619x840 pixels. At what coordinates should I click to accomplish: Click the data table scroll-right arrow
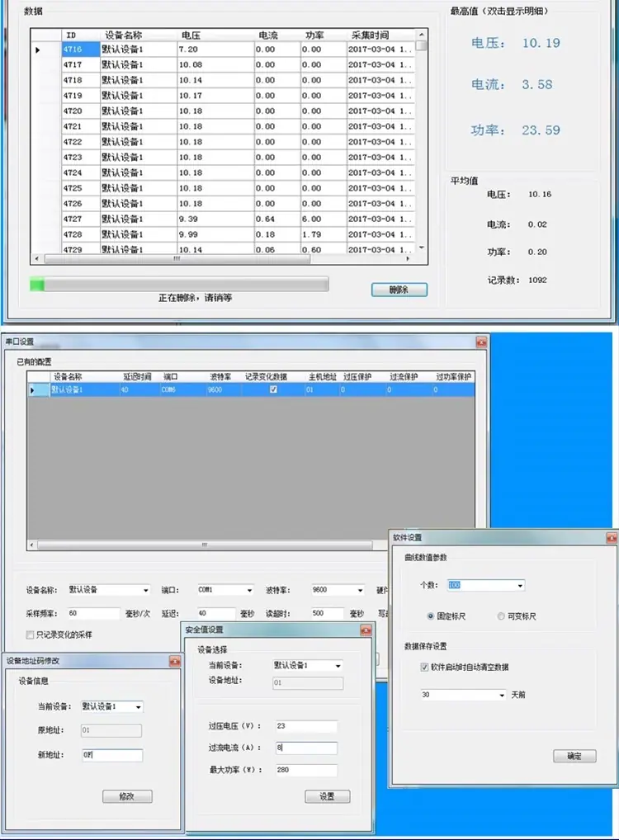(x=408, y=259)
